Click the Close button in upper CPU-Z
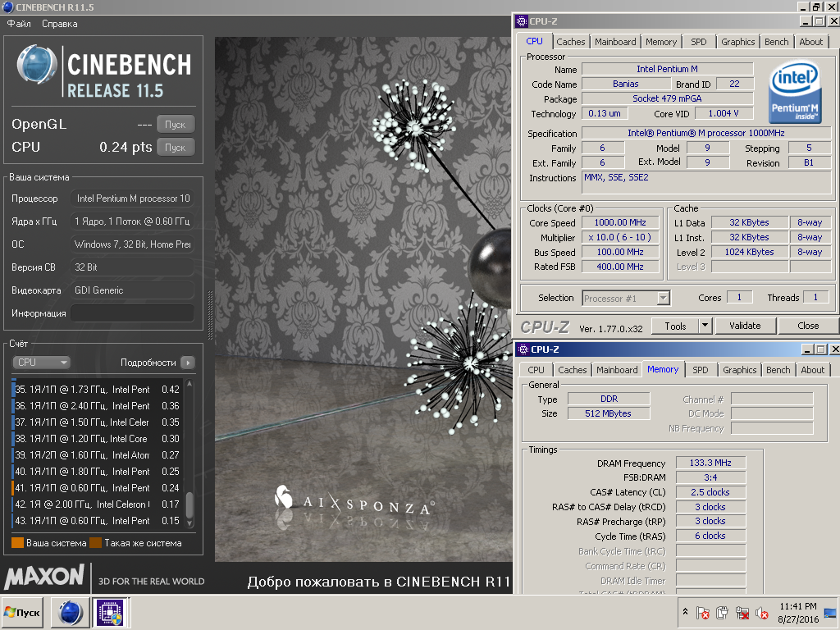Viewport: 840px width, 630px height. pos(808,326)
